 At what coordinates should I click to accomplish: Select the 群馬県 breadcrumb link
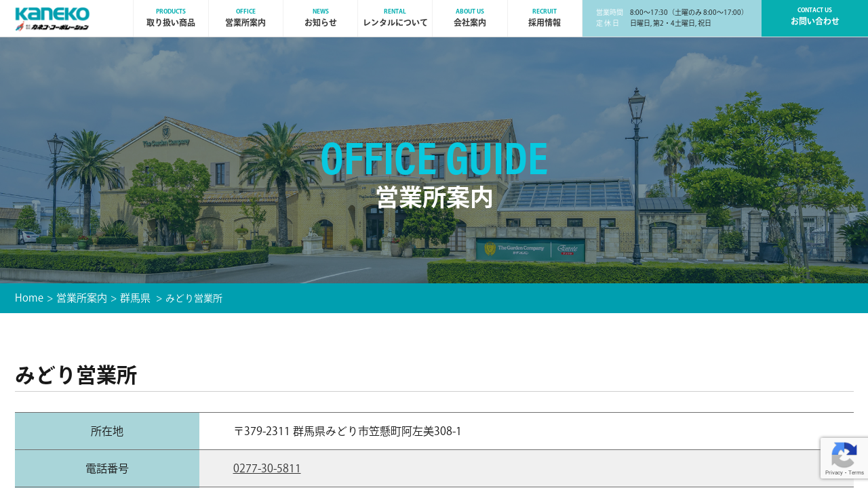(x=135, y=298)
